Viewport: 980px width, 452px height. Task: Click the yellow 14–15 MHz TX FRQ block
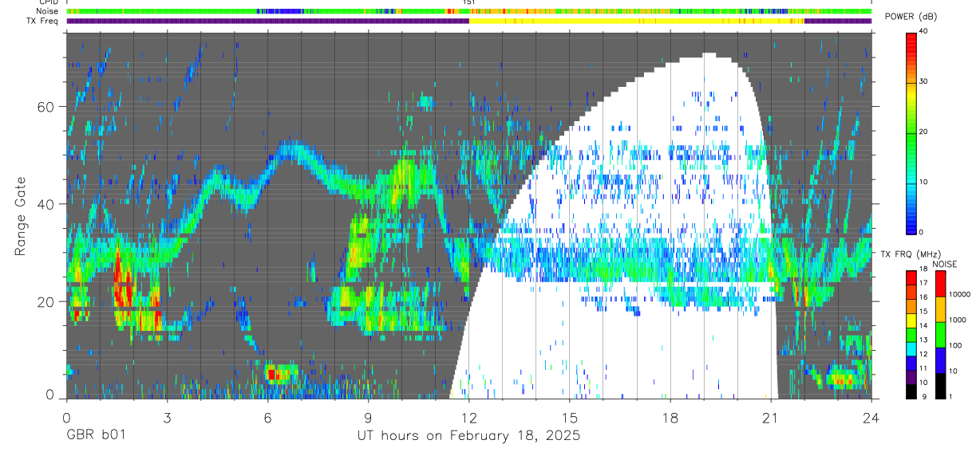pyautogui.click(x=911, y=320)
